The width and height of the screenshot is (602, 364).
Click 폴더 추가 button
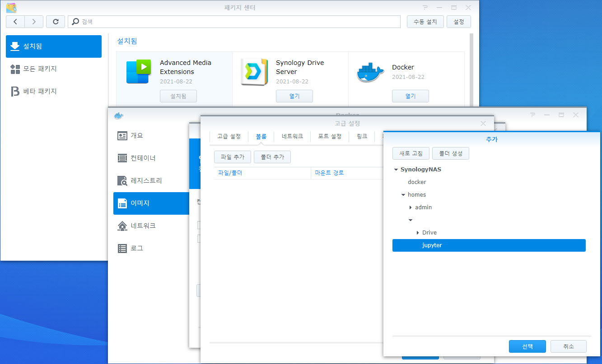pos(272,157)
